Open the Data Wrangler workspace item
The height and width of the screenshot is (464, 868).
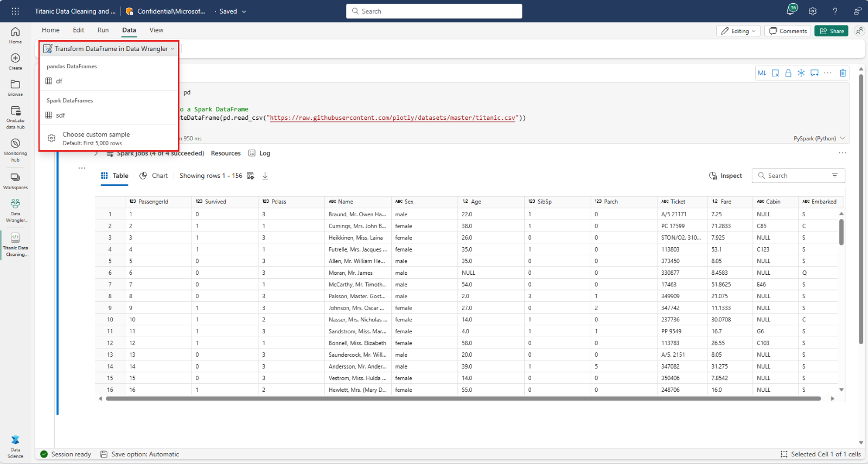15,210
